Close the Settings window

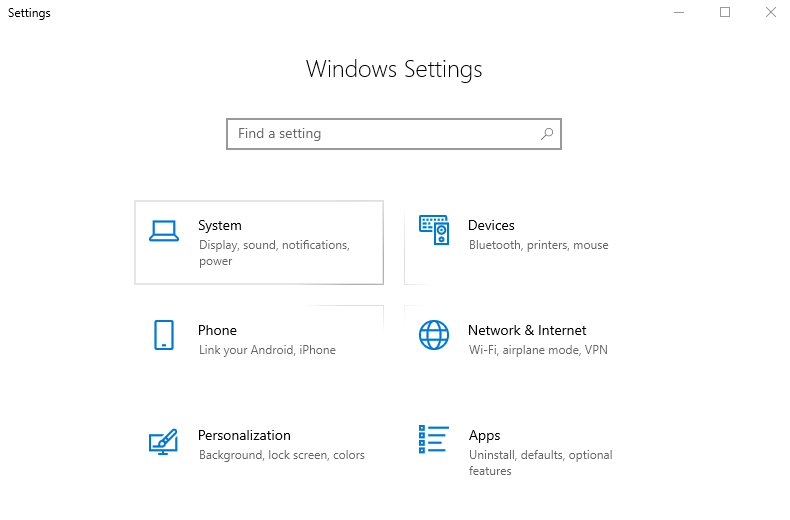[x=771, y=12]
